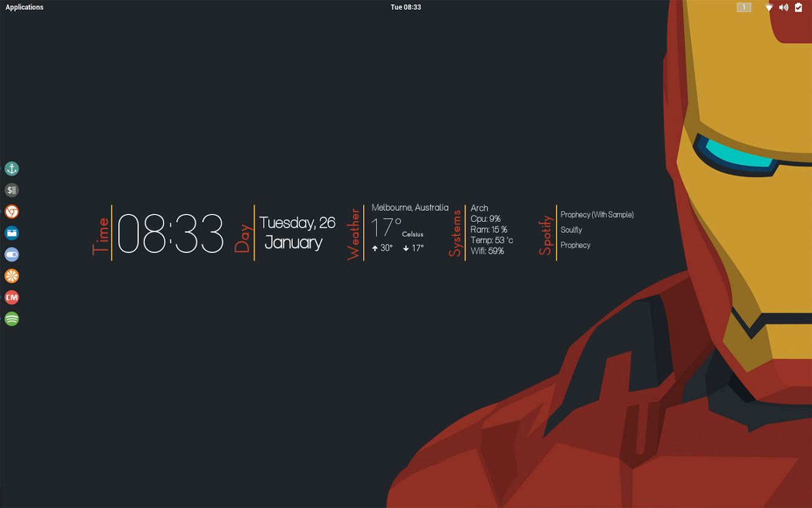
Task: Open the Wi-Fi network indicator
Action: 769,7
